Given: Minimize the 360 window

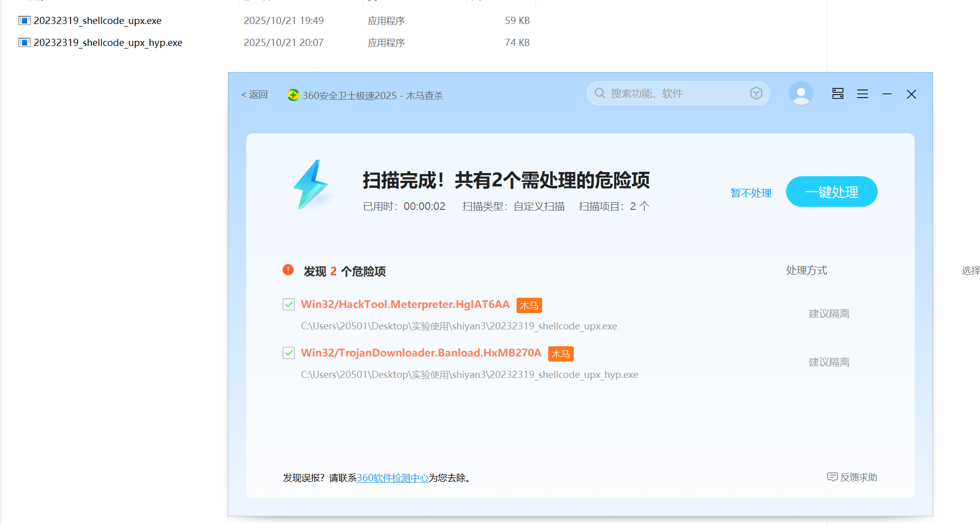Looking at the screenshot, I should click(887, 94).
